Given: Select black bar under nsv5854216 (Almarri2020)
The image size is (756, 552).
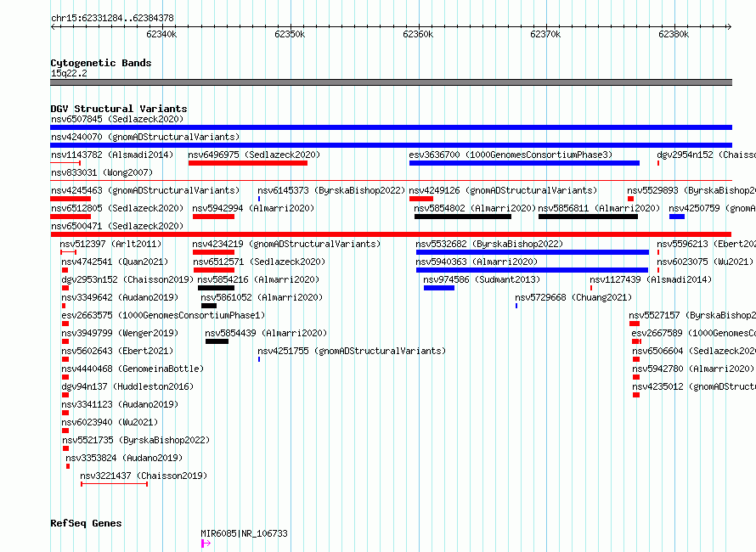Looking at the screenshot, I should click(216, 288).
